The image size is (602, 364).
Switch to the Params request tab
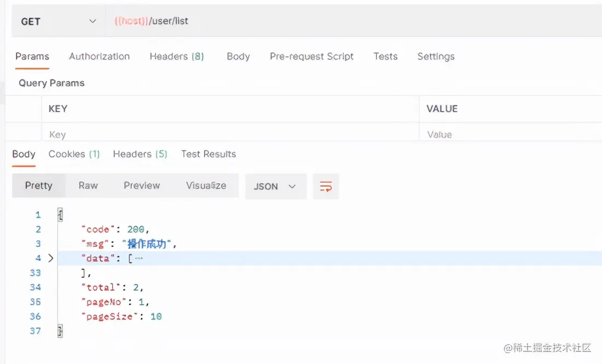coord(32,56)
